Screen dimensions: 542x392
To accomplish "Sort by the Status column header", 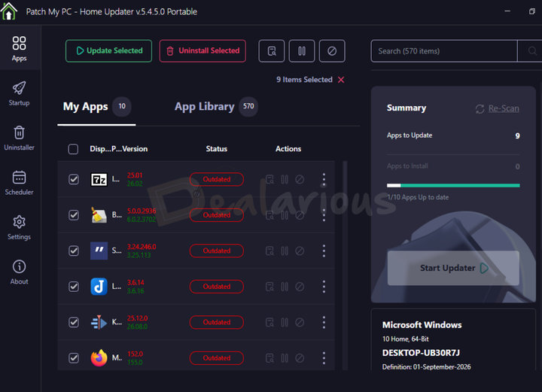I will (217, 149).
